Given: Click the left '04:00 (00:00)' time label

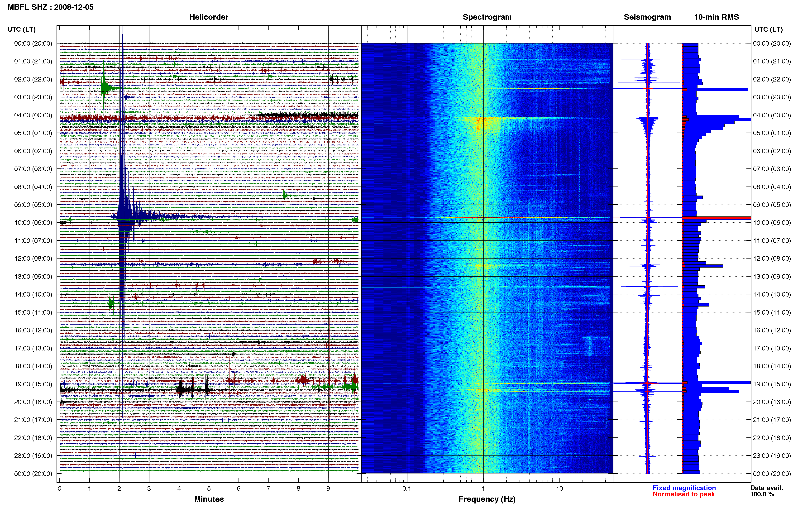Looking at the screenshot, I should coord(33,115).
